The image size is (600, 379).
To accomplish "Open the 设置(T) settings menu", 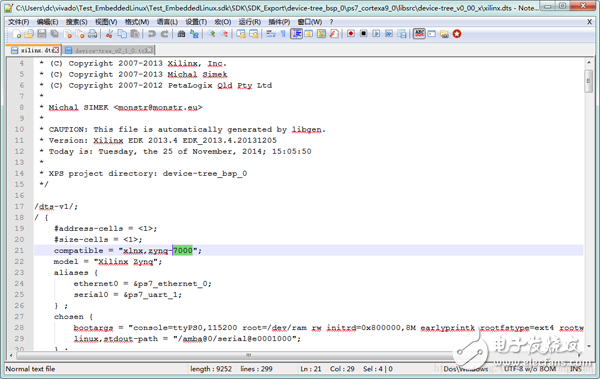I will pyautogui.click(x=196, y=22).
